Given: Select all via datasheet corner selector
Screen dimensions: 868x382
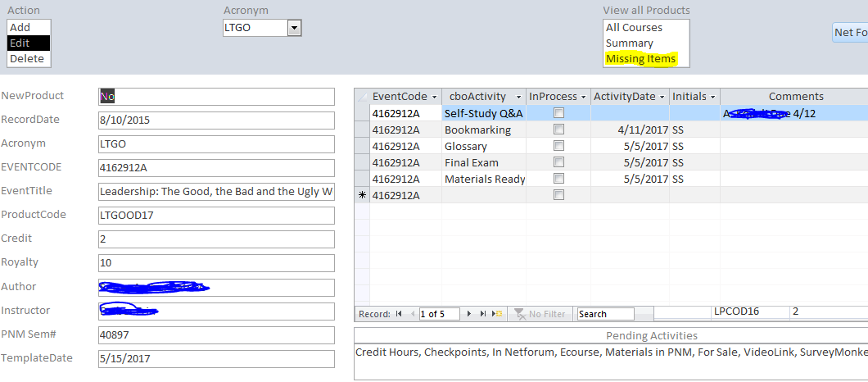Looking at the screenshot, I should (x=362, y=97).
